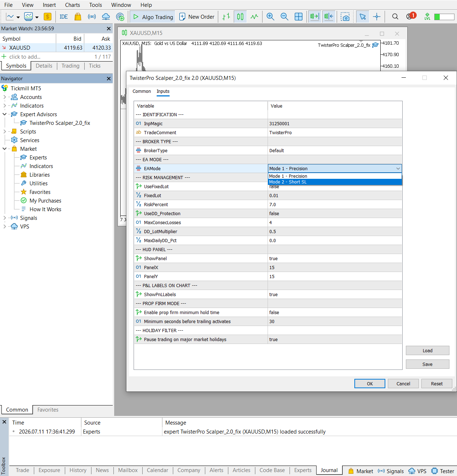Viewport: 457px width, 476px height.
Task: Select TwisterPro Scalper_2.0_fix in Navigator
Action: tap(60, 123)
